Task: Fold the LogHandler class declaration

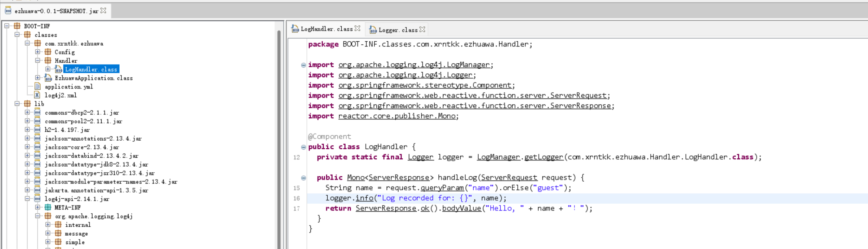Action: 304,147
